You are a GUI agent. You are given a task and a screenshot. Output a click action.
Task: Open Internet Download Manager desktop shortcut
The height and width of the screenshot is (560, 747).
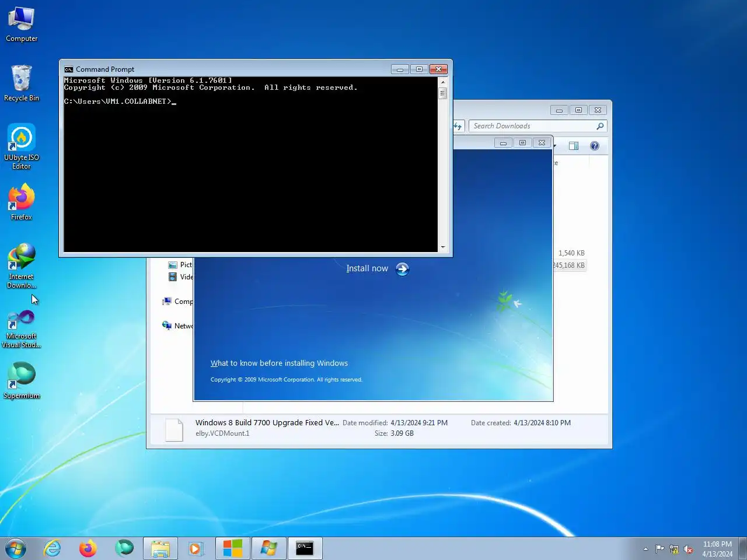click(x=22, y=266)
